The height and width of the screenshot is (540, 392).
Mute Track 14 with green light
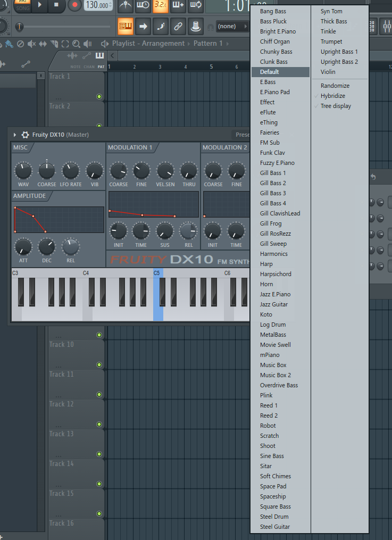coord(99,484)
